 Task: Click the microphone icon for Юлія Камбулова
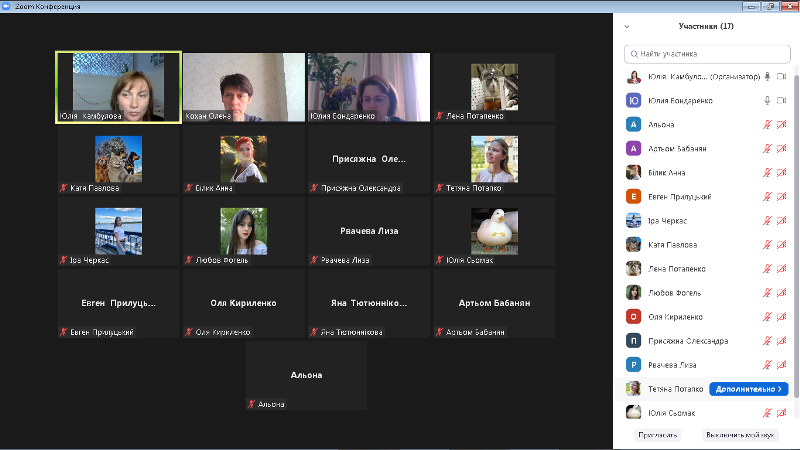[767, 77]
